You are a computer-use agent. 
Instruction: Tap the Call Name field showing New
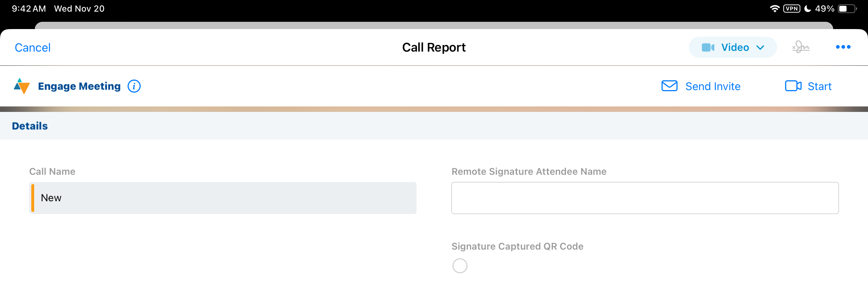pos(223,198)
